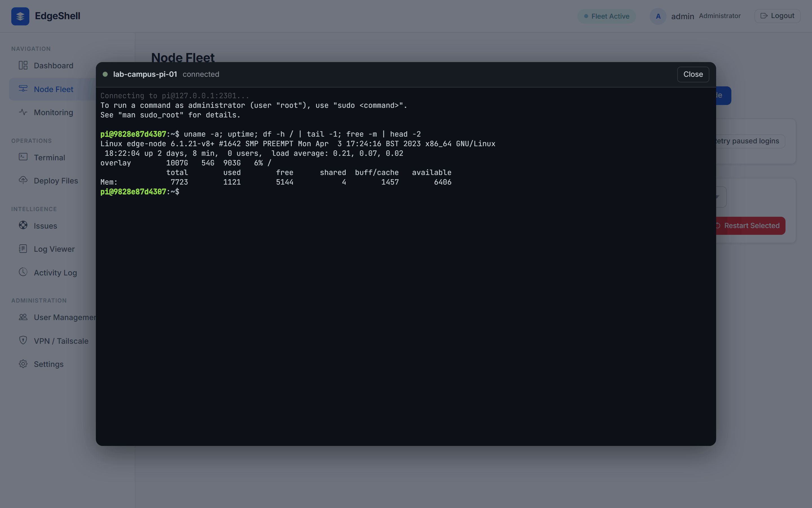Click the Node Fleet page heading

point(182,58)
